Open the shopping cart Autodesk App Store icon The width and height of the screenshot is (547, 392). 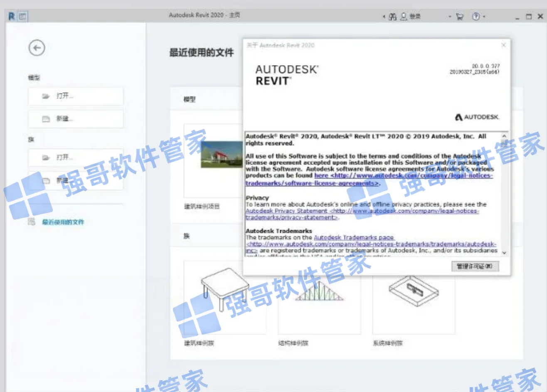tap(460, 17)
